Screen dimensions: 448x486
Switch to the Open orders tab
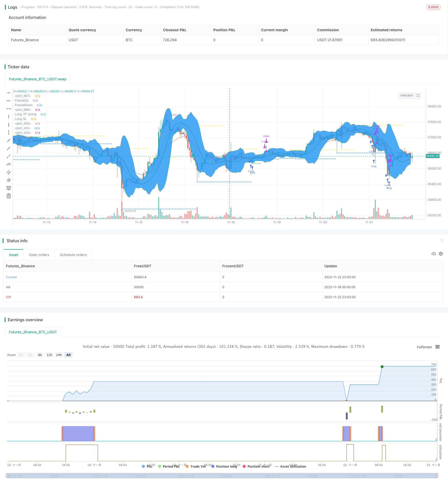tap(39, 255)
